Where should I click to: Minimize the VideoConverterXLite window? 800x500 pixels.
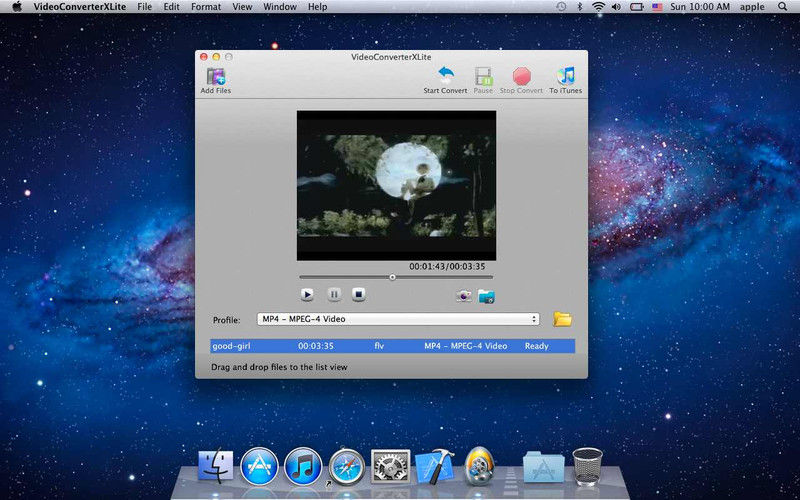(x=216, y=57)
